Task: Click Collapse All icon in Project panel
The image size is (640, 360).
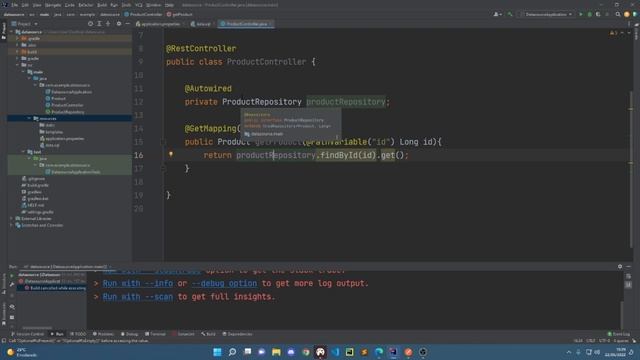Action: click(108, 24)
